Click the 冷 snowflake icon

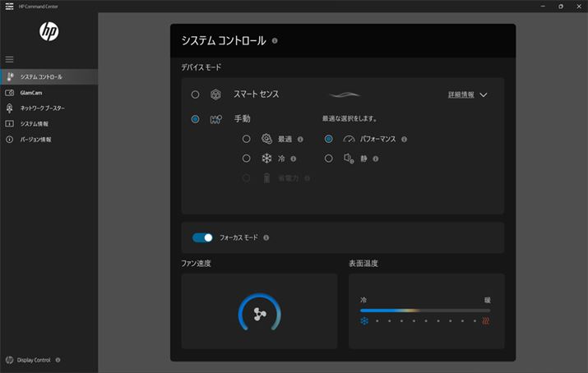pyautogui.click(x=266, y=159)
